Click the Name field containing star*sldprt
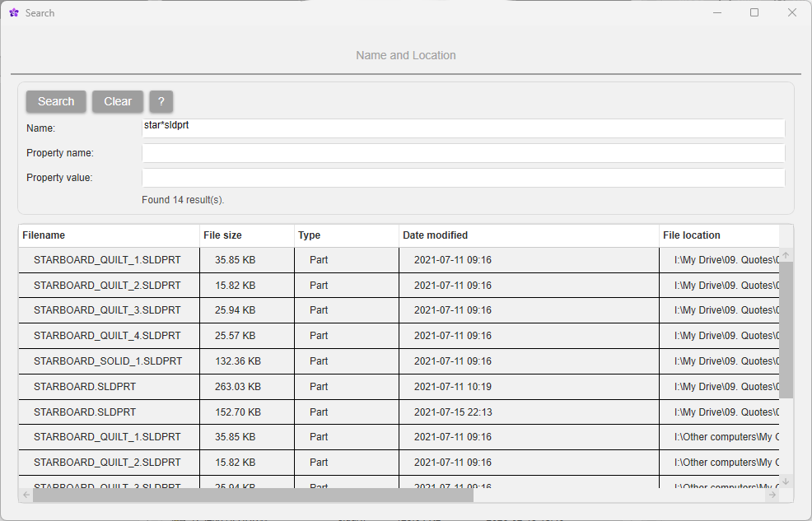Viewport: 812px width, 521px height. [461, 128]
